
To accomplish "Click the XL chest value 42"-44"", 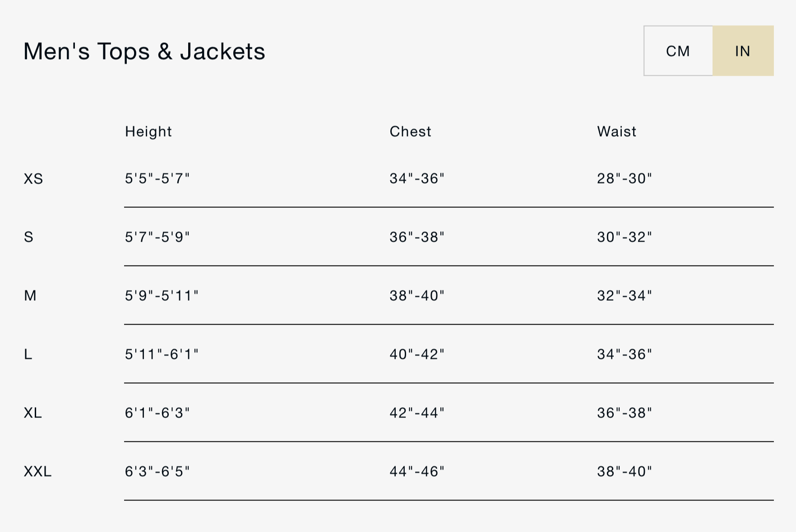I will 417,413.
